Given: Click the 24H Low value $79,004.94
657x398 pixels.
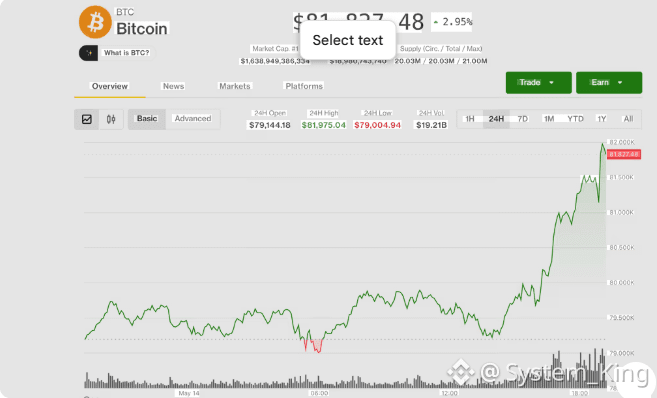Looking at the screenshot, I should pyautogui.click(x=378, y=125).
